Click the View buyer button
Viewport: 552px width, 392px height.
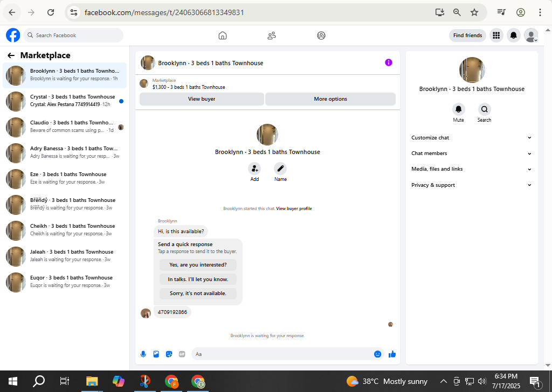pos(202,99)
